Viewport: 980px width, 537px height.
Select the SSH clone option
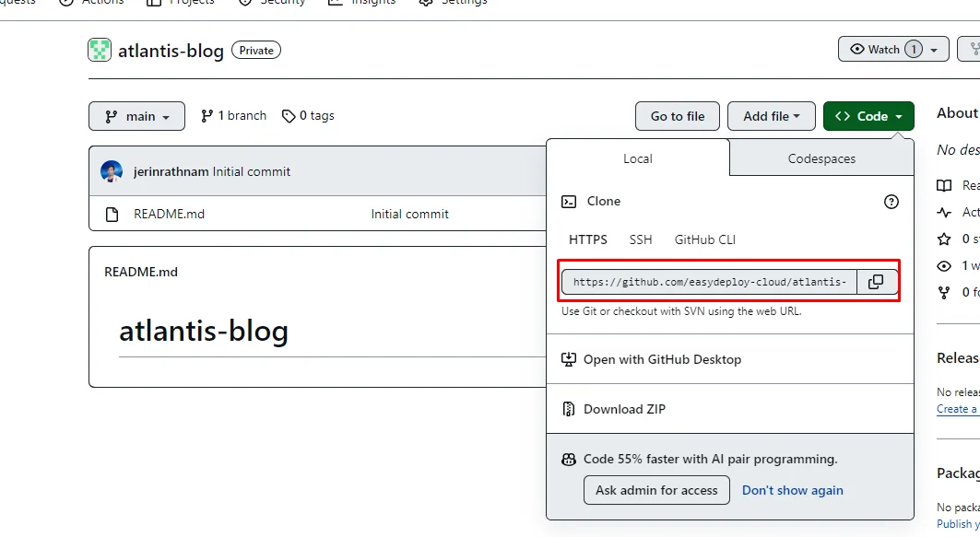pyautogui.click(x=641, y=239)
